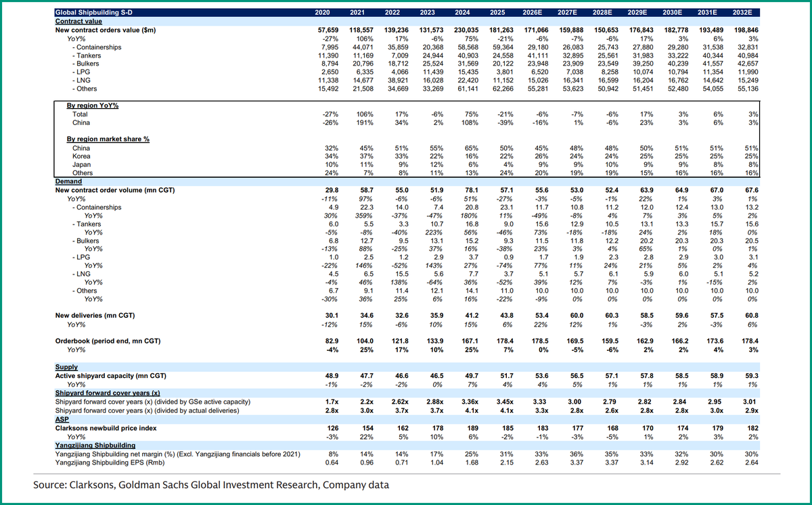
Task: Click the 2020 column header
Action: [x=323, y=11]
